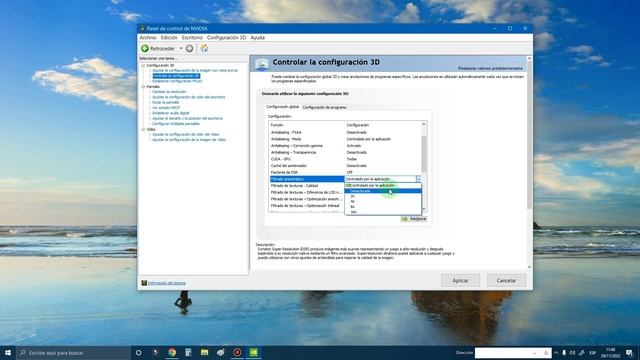The height and width of the screenshot is (360, 640).
Task: Switch to Configuración de programa tab
Action: 324,107
